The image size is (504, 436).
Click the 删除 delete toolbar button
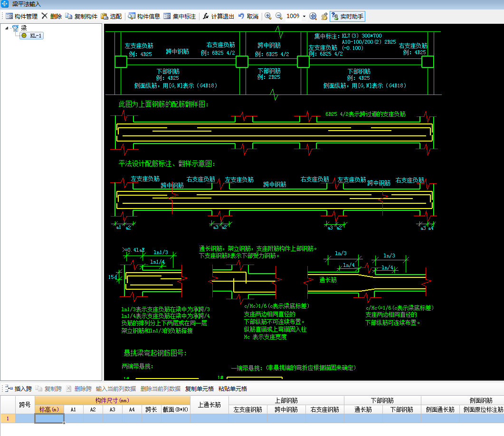52,17
